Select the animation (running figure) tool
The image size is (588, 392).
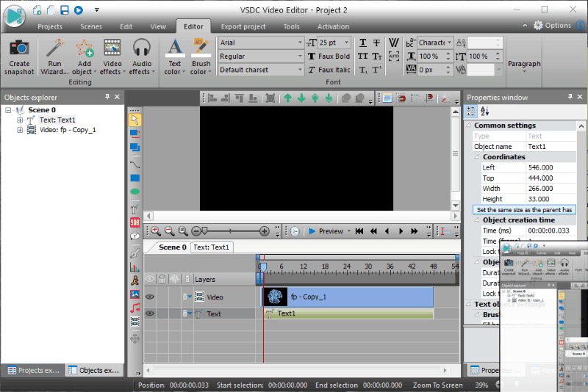(x=135, y=280)
